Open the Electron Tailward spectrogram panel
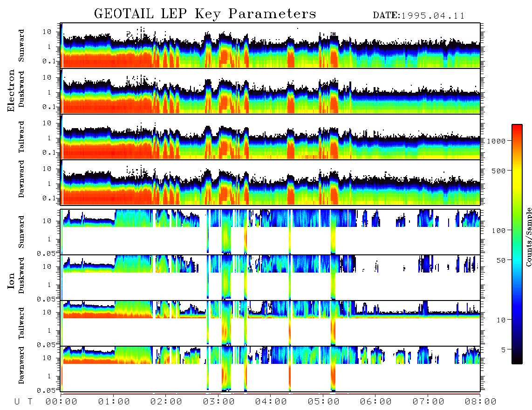This screenshot has width=532, height=410. click(x=270, y=137)
